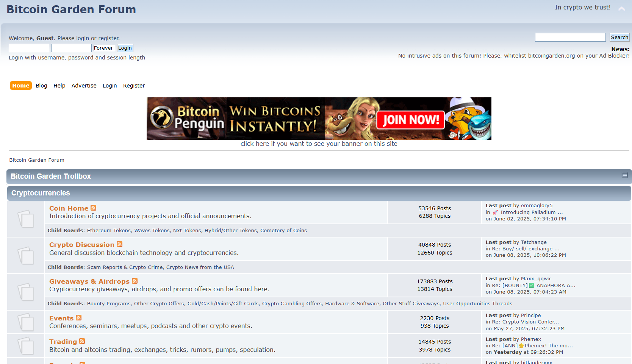The height and width of the screenshot is (364, 632).
Task: Open the Introducing Palladium last post
Action: (528, 212)
